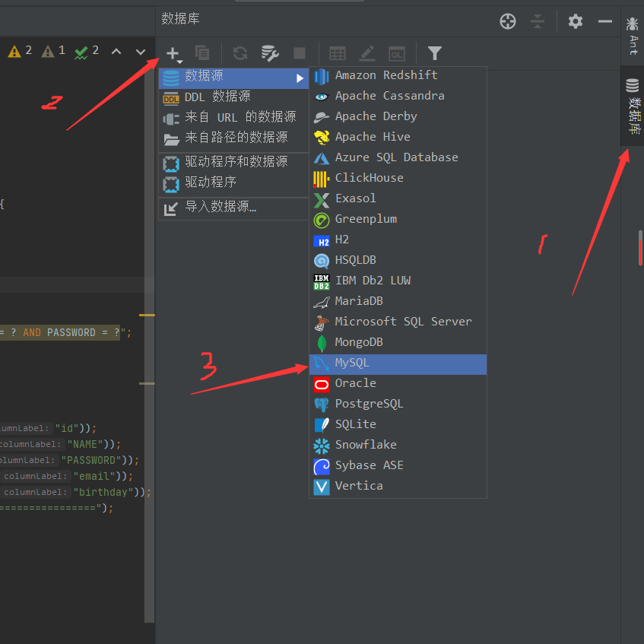644x644 pixels.
Task: Click the "email" string in code
Action: pyautogui.click(x=94, y=477)
